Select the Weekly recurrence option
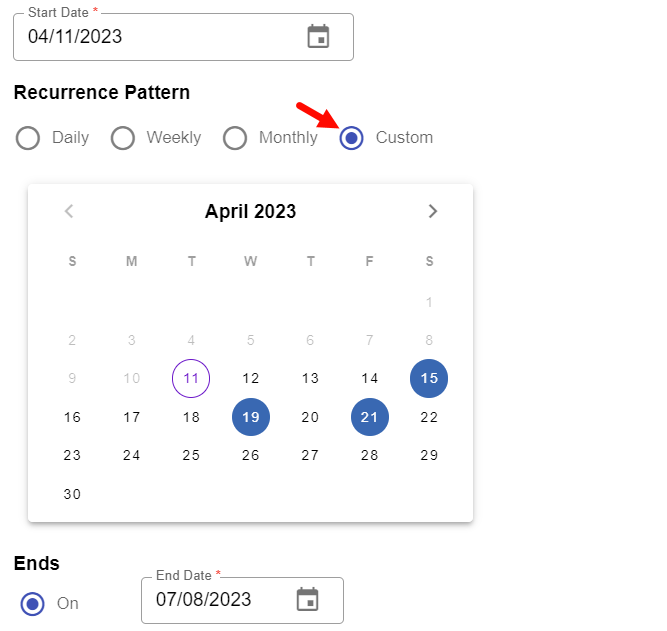This screenshot has height=631, width=667. click(123, 138)
